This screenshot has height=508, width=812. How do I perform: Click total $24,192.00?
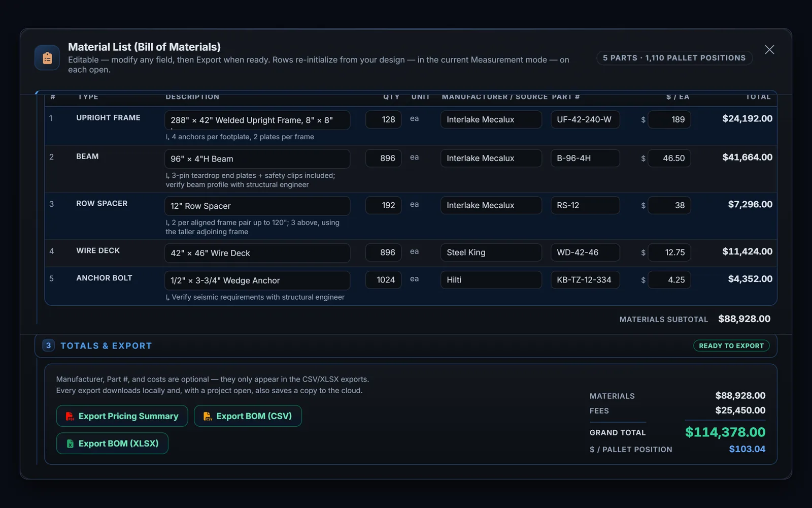747,118
